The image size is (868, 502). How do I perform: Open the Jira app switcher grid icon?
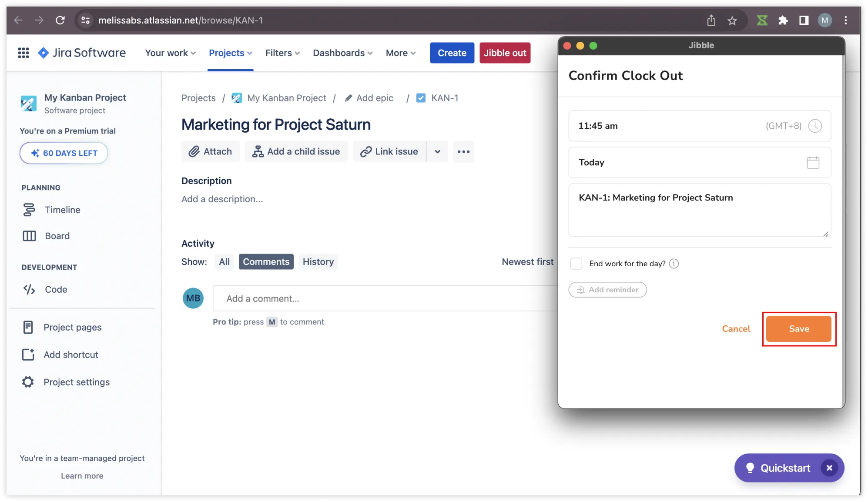(23, 53)
